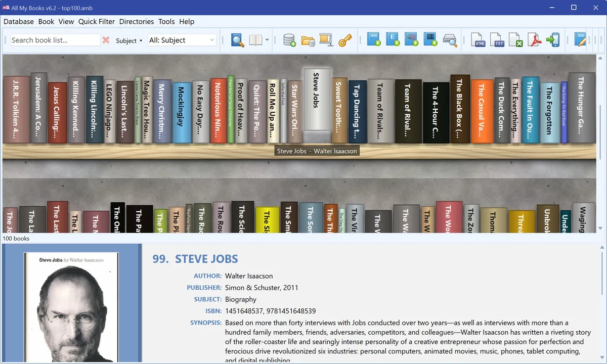
Task: Click the Search book list field
Action: click(x=55, y=40)
